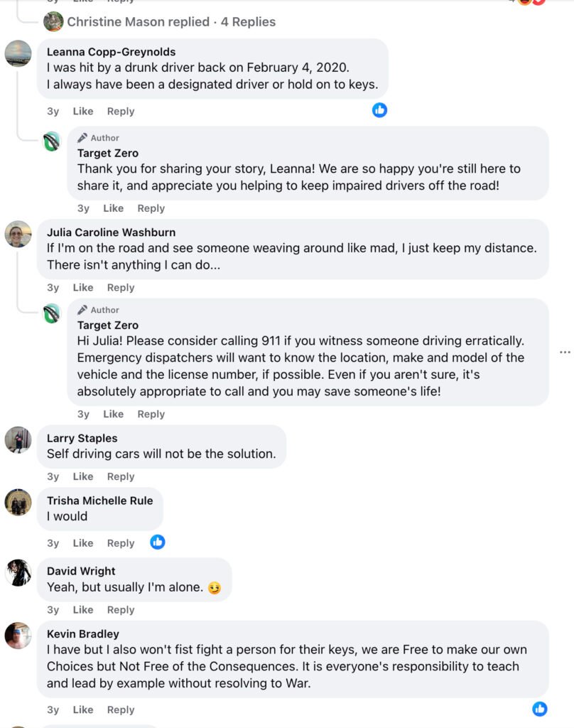The image size is (574, 728).
Task: Open Target Zero page from first reply
Action: 108,153
